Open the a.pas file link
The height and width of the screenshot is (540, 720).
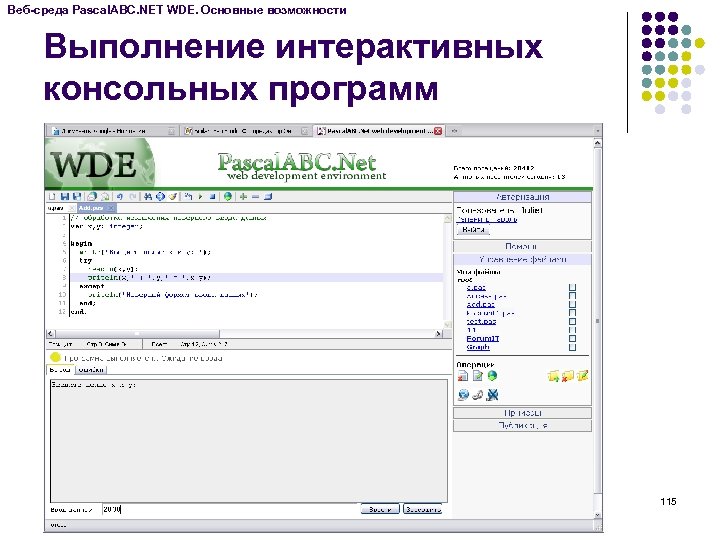pos(476,287)
